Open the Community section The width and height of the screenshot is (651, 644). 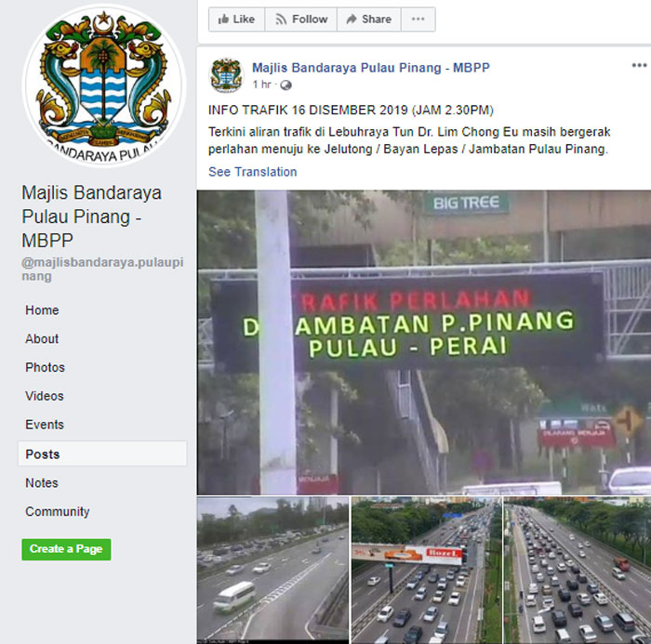pos(58,512)
